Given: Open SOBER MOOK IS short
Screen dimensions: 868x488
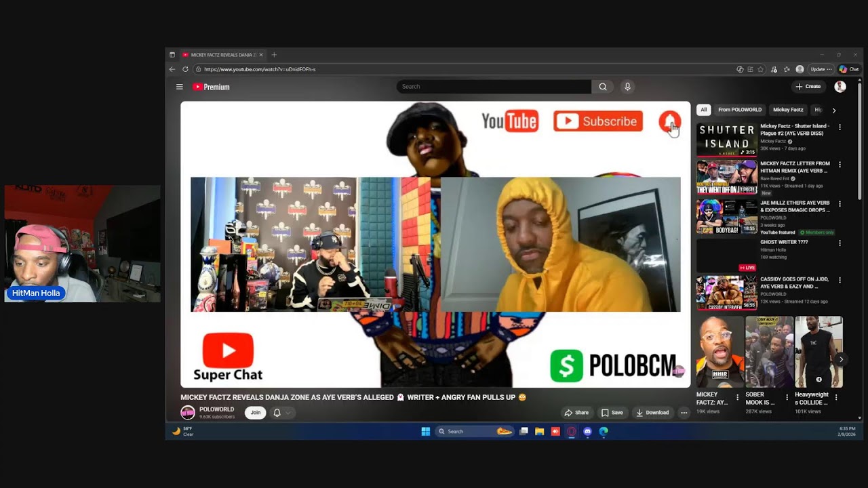Looking at the screenshot, I should (x=769, y=352).
